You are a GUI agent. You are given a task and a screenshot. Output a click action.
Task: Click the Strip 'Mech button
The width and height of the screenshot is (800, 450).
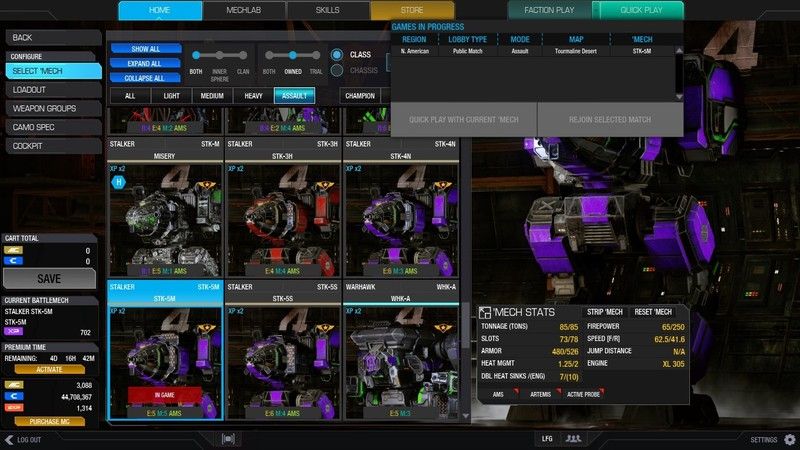point(606,313)
